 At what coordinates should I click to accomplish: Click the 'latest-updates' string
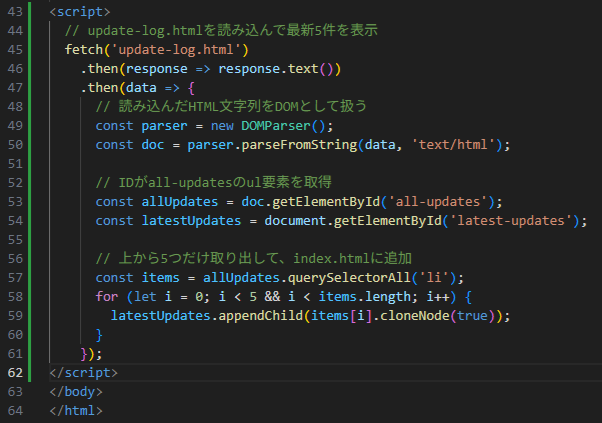click(511, 221)
